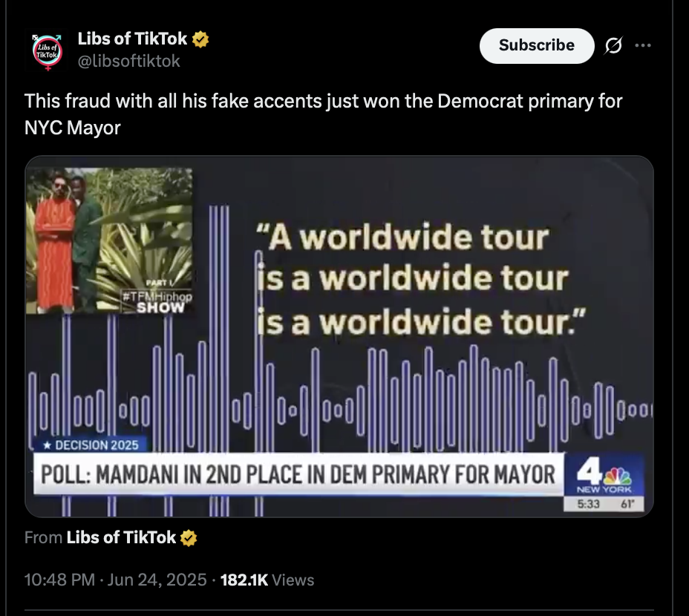Click the Decision 2025 star label
689x616 pixels.
(x=91, y=445)
